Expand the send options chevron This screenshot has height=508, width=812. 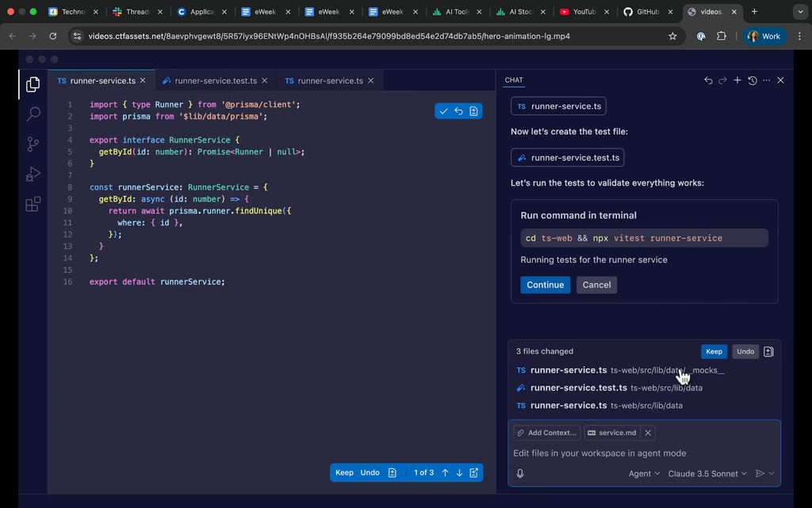coord(771,473)
